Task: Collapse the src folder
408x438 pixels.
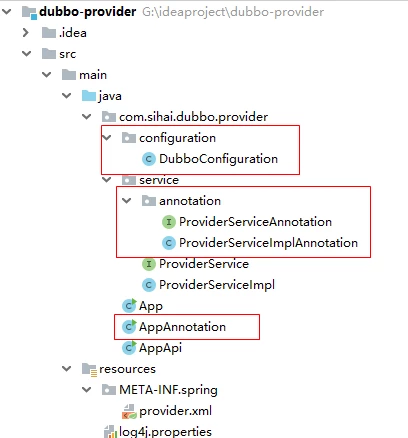Action: (26, 53)
